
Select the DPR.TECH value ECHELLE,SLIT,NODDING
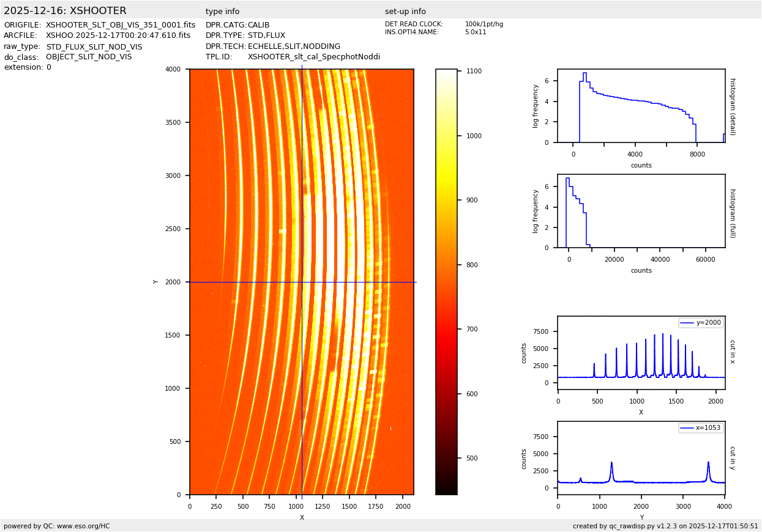tap(294, 46)
